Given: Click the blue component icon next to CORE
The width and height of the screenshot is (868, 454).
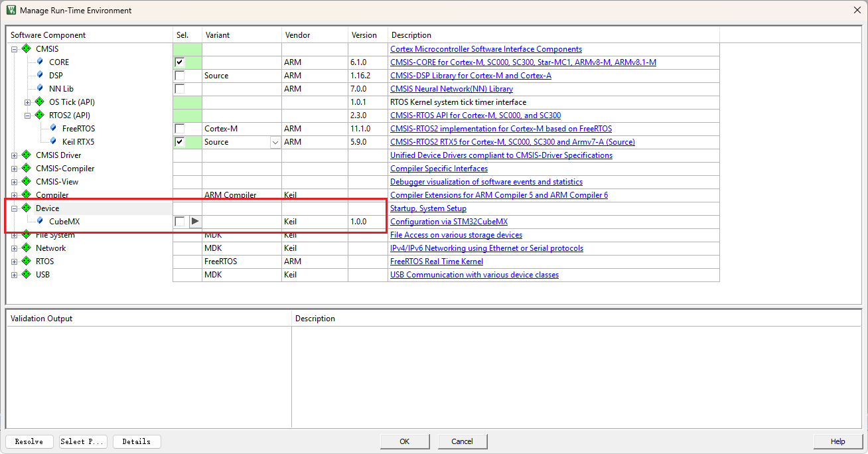Looking at the screenshot, I should (x=40, y=62).
